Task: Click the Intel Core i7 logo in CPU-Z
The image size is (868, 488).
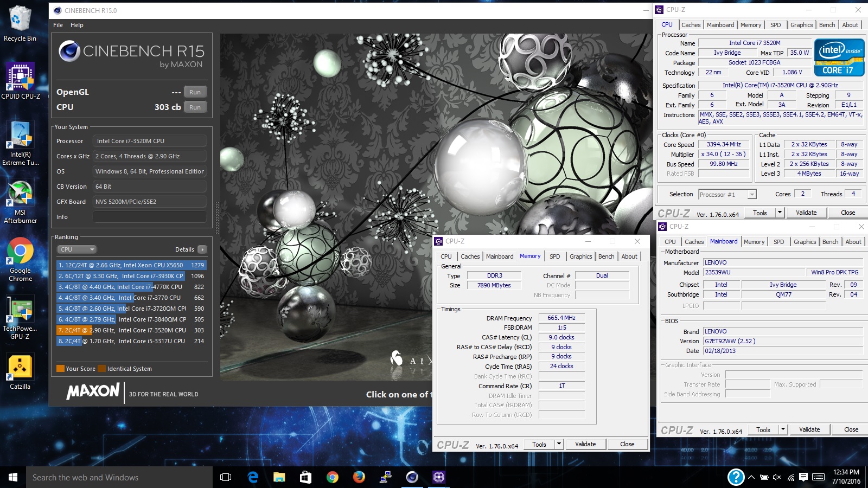Action: [x=839, y=57]
